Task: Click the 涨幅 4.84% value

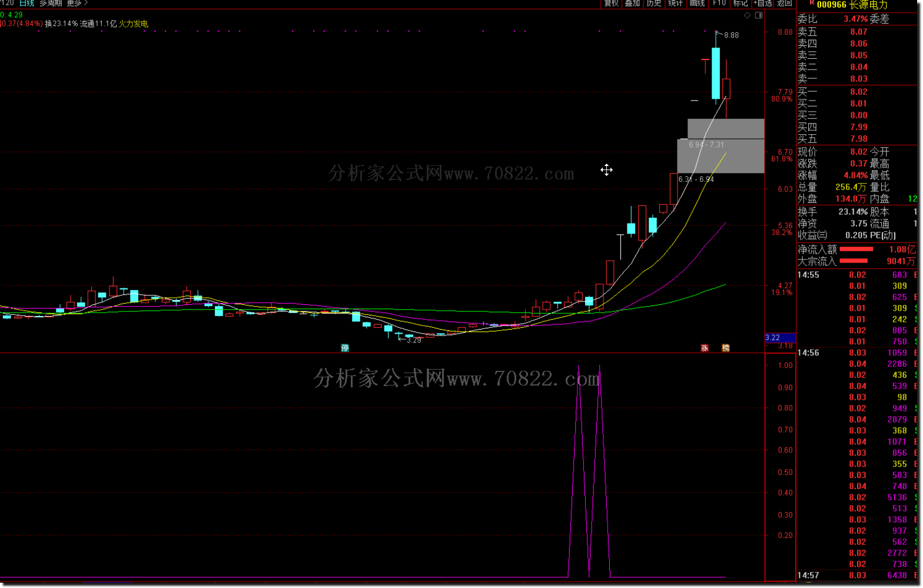Action: tap(855, 175)
